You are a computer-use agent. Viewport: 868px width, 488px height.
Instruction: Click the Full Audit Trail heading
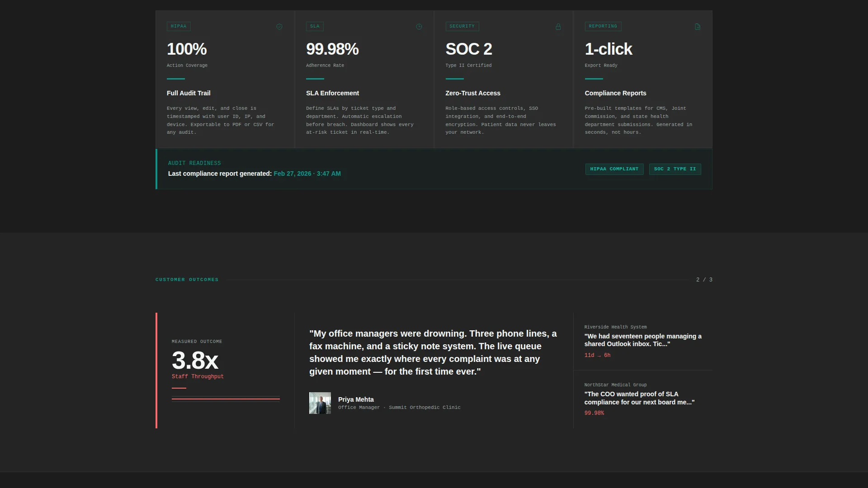point(189,93)
